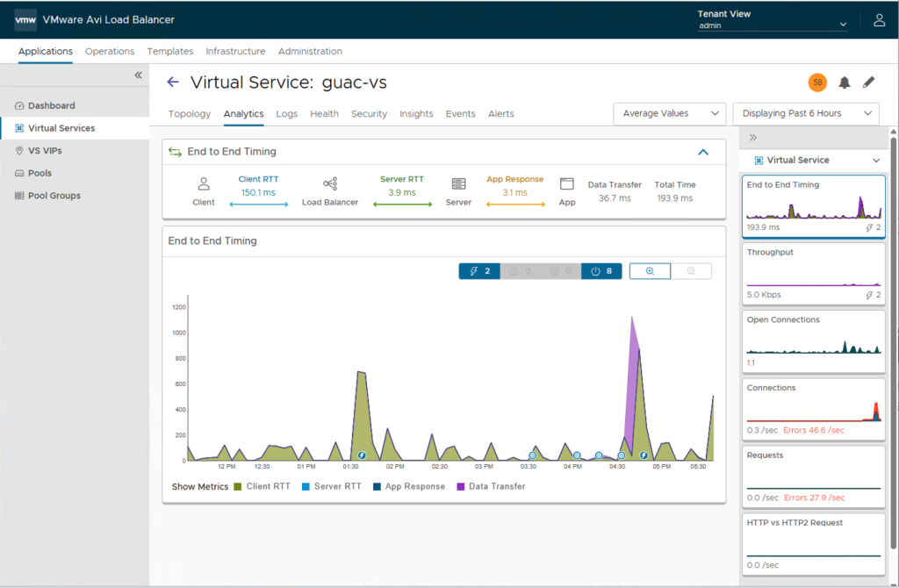Toggle the system events overlay showing 8
This screenshot has width=899, height=588.
pos(601,271)
